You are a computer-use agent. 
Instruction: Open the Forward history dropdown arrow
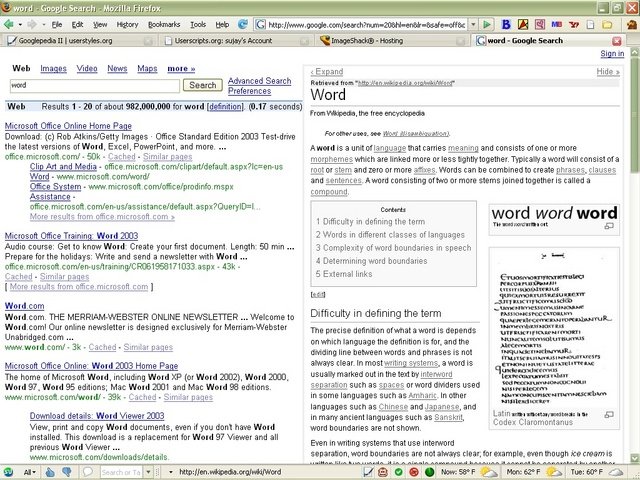[44, 25]
